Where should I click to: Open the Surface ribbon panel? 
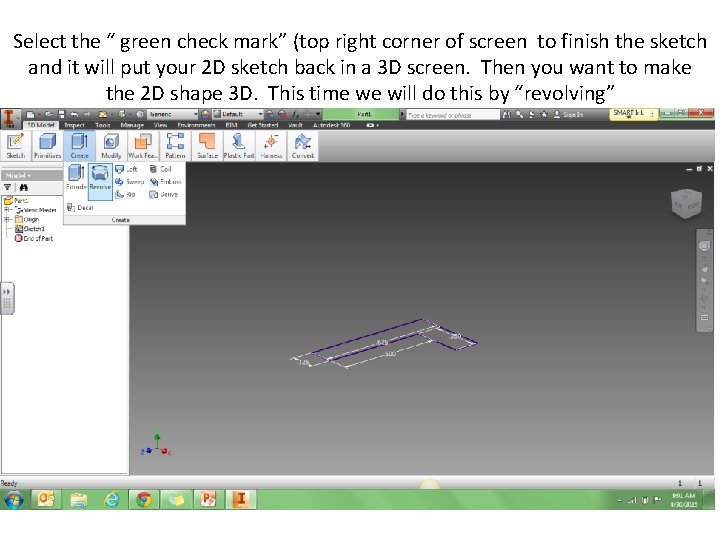(x=207, y=146)
